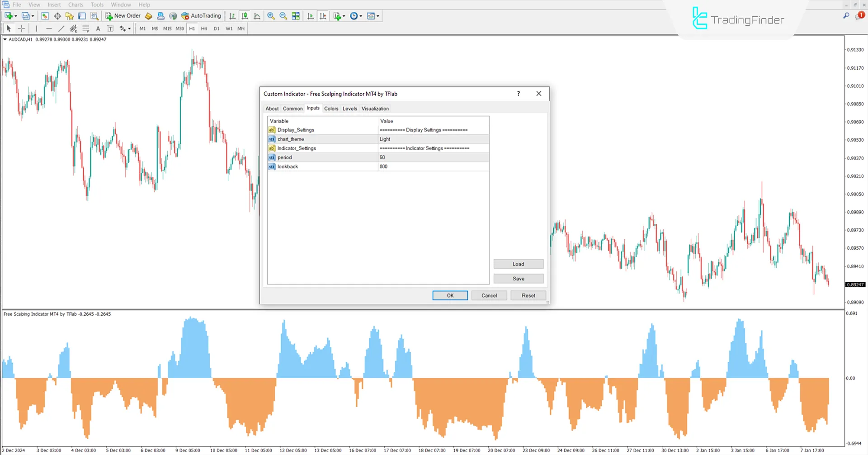Reset the indicator inputs to defaults
The image size is (868, 455).
tap(528, 295)
